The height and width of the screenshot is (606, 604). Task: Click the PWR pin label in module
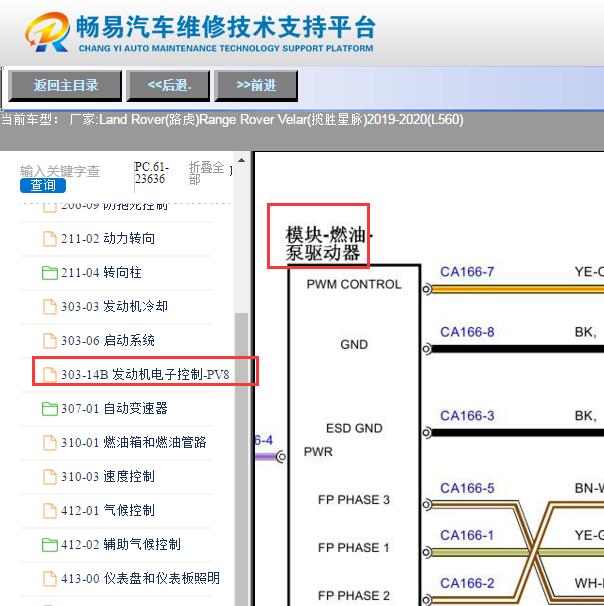(318, 452)
